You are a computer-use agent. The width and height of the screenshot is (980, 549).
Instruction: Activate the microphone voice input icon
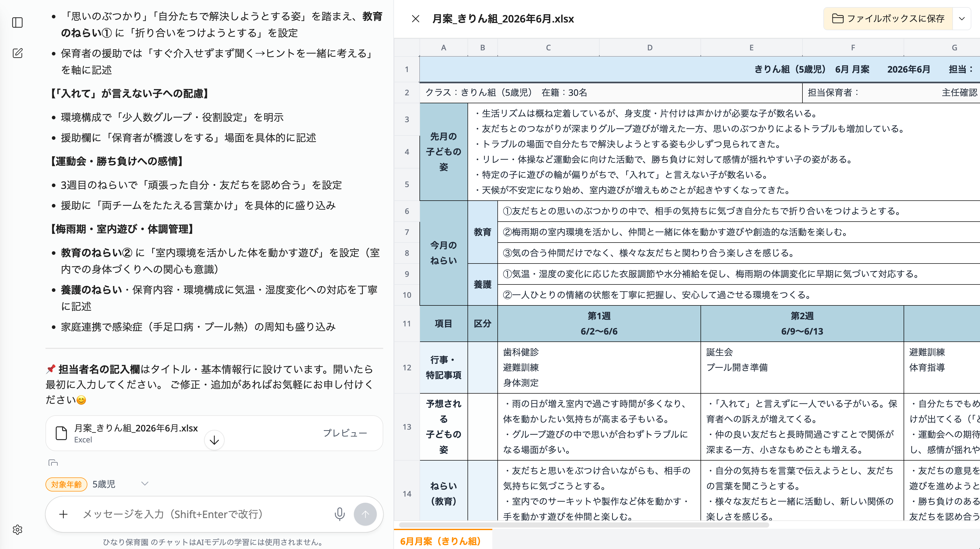coord(339,514)
